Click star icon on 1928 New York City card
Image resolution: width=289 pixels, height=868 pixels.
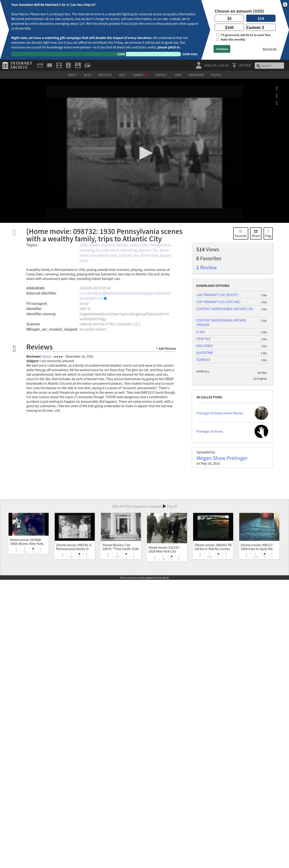tap(172, 556)
